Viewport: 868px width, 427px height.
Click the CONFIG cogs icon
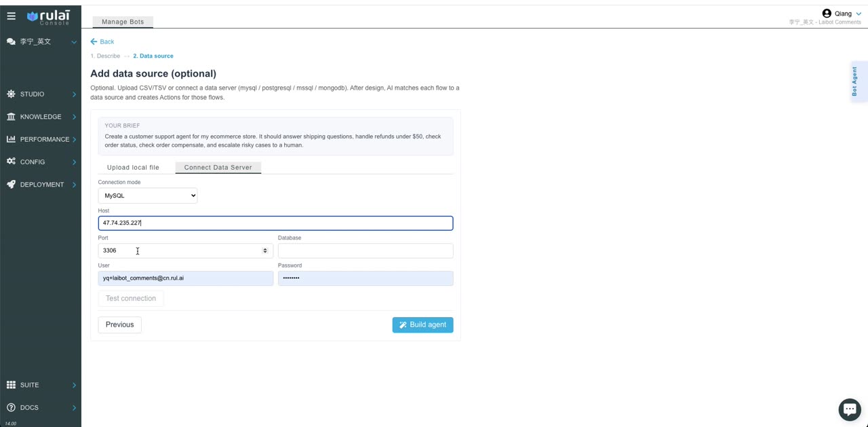11,162
